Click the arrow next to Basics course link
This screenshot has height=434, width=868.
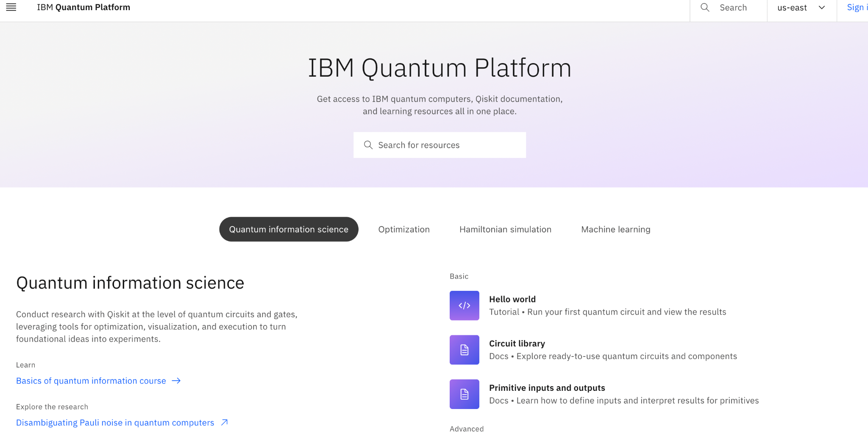pos(176,381)
